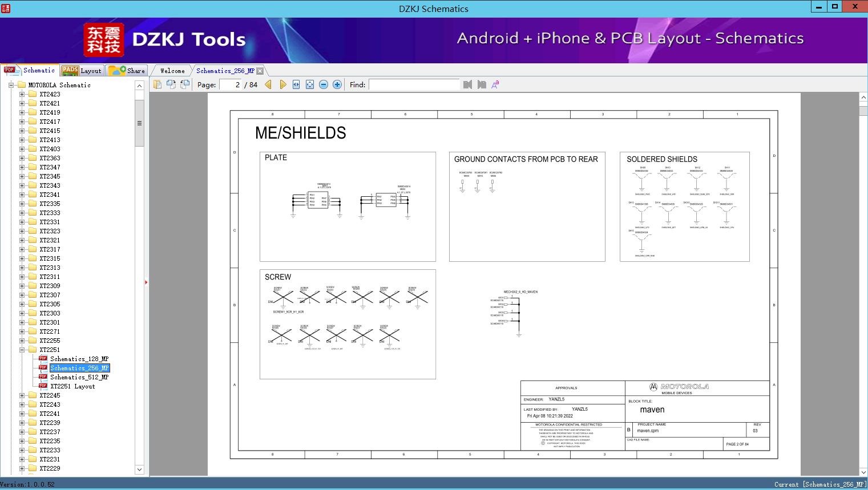Expand the XT2311 folder
Image resolution: width=868 pixels, height=490 pixels.
click(22, 277)
